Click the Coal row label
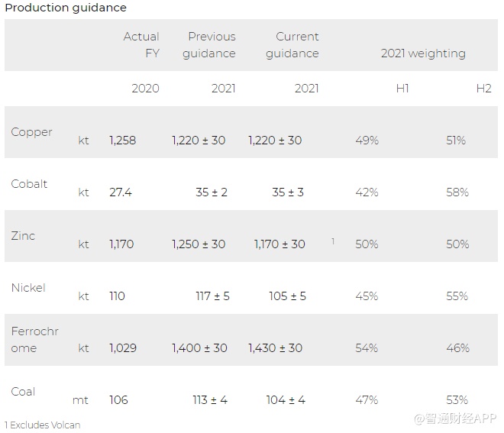Image resolution: width=504 pixels, height=433 pixels. (x=23, y=392)
